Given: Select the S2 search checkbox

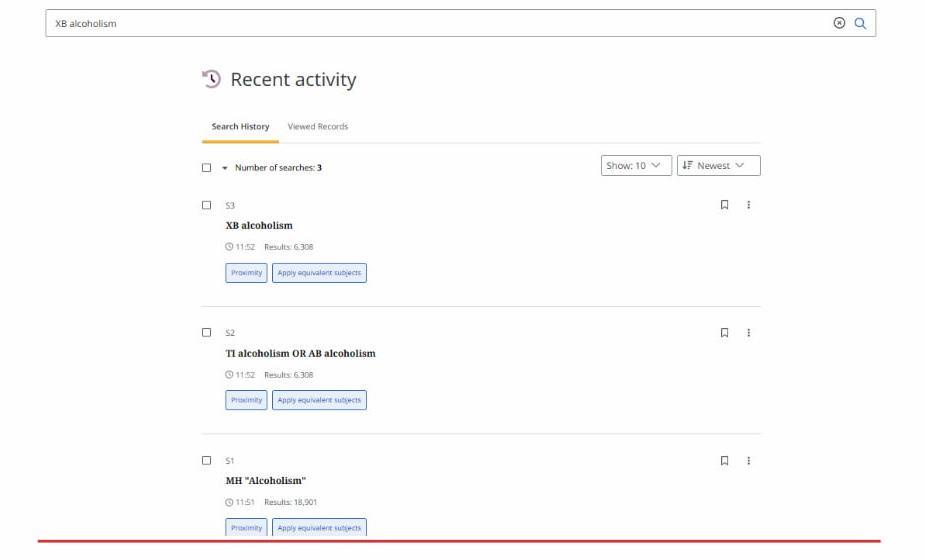Looking at the screenshot, I should 207,333.
